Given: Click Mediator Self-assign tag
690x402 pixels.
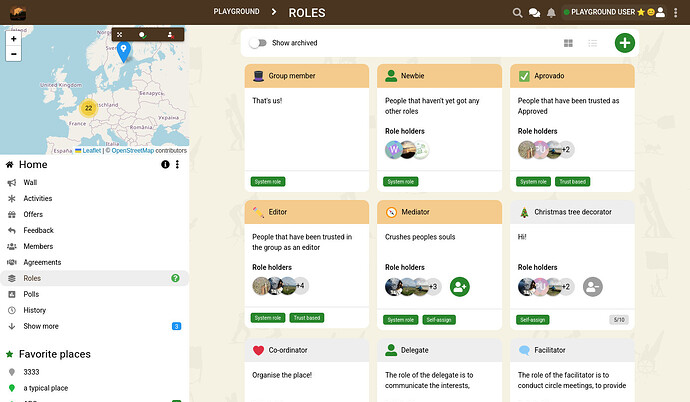Looking at the screenshot, I should [439, 320].
